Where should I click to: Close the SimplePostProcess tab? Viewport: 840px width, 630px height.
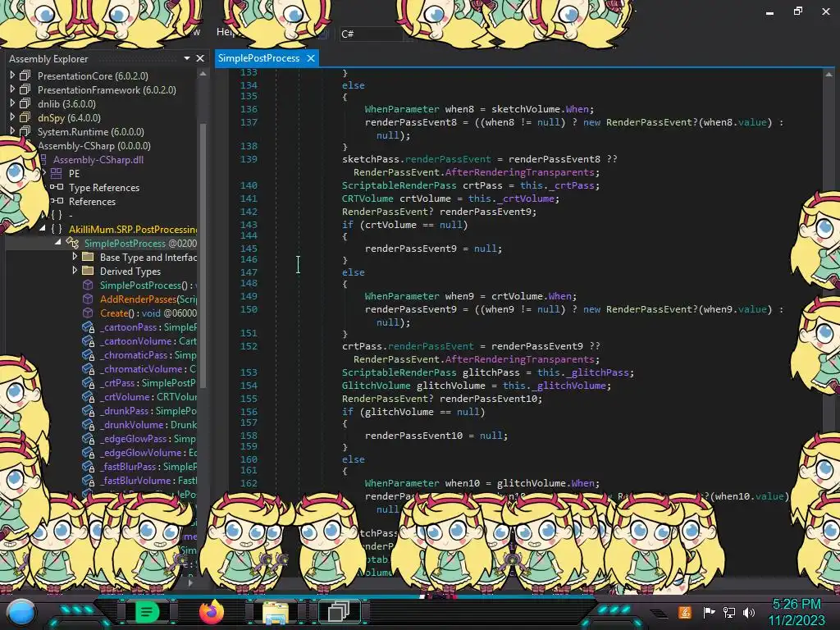(x=311, y=58)
